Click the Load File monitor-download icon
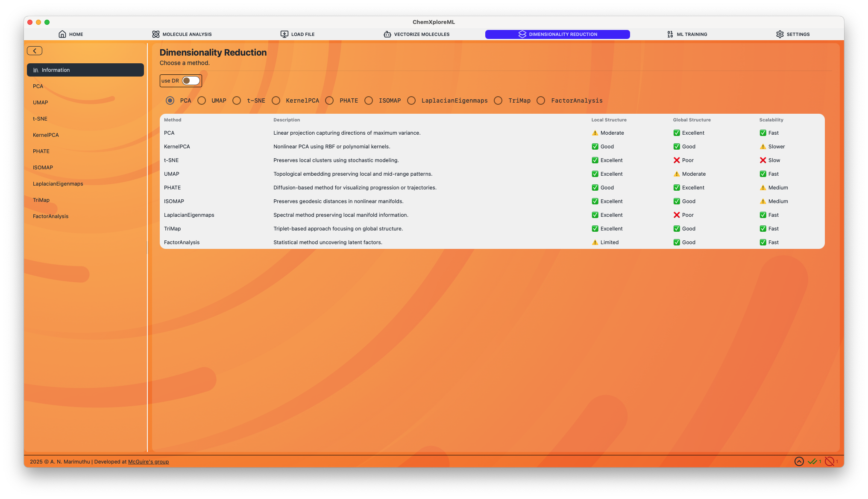This screenshot has width=868, height=499. pyautogui.click(x=284, y=34)
